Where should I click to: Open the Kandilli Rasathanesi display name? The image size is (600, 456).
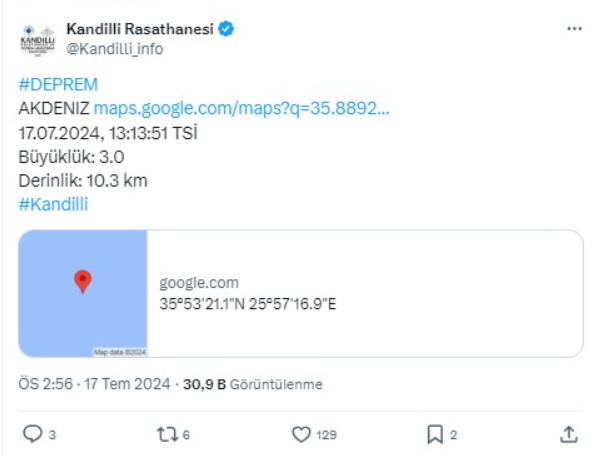[139, 29]
